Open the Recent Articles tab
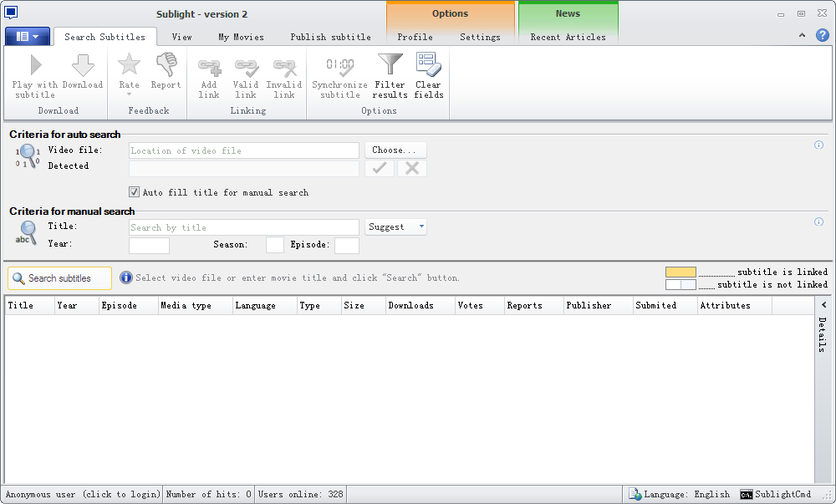Image resolution: width=836 pixels, height=504 pixels. click(x=568, y=37)
